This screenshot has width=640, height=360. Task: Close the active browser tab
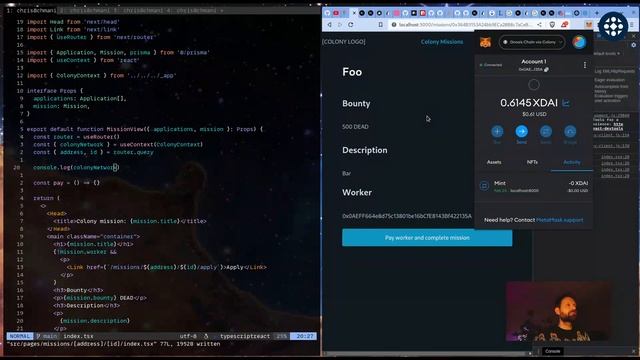click(x=354, y=13)
